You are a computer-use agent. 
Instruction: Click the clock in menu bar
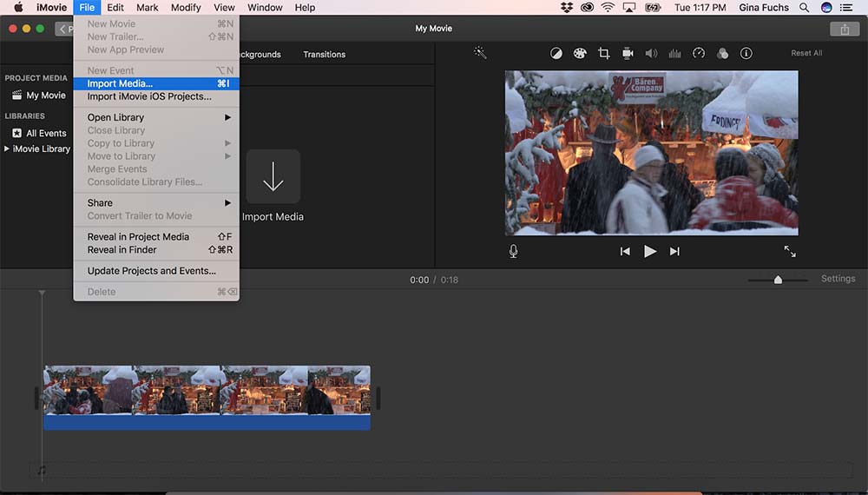700,7
